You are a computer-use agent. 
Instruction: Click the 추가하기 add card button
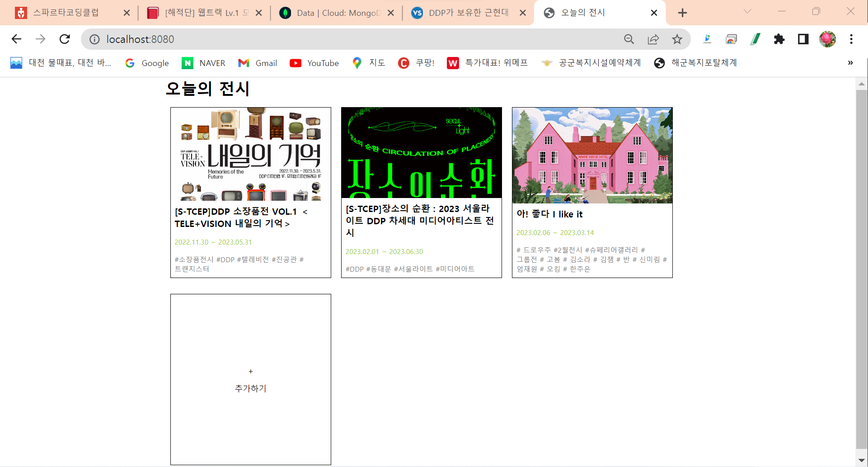[x=251, y=379]
